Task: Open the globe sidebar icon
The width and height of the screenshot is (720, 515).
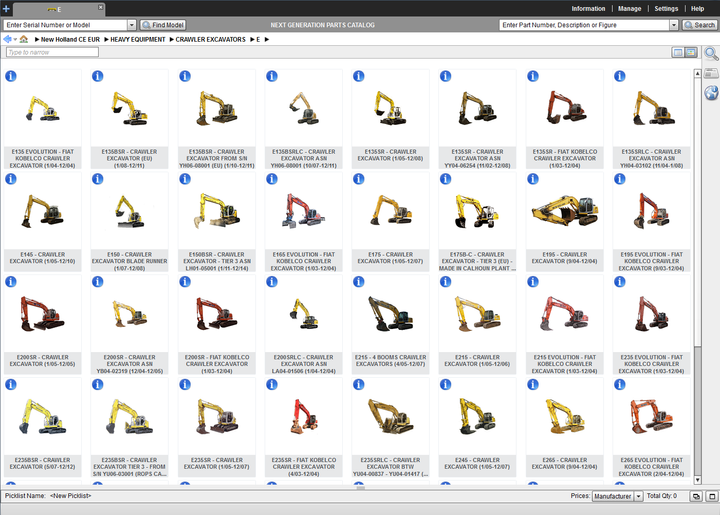Action: pos(711,93)
